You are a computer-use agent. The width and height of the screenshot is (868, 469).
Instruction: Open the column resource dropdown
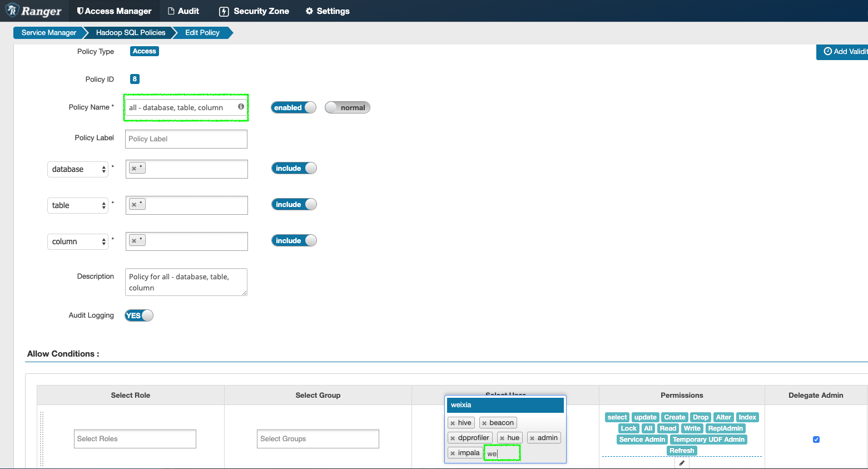click(78, 241)
